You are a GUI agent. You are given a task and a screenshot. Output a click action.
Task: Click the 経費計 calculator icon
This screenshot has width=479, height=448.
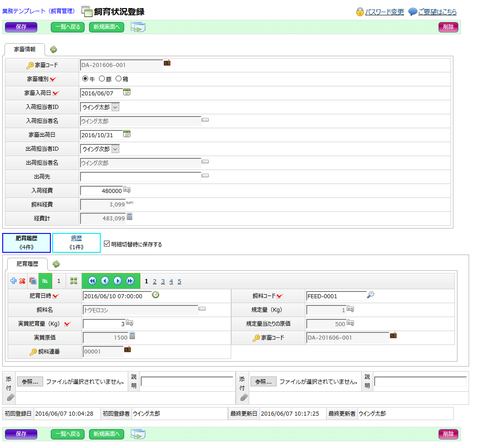click(130, 217)
